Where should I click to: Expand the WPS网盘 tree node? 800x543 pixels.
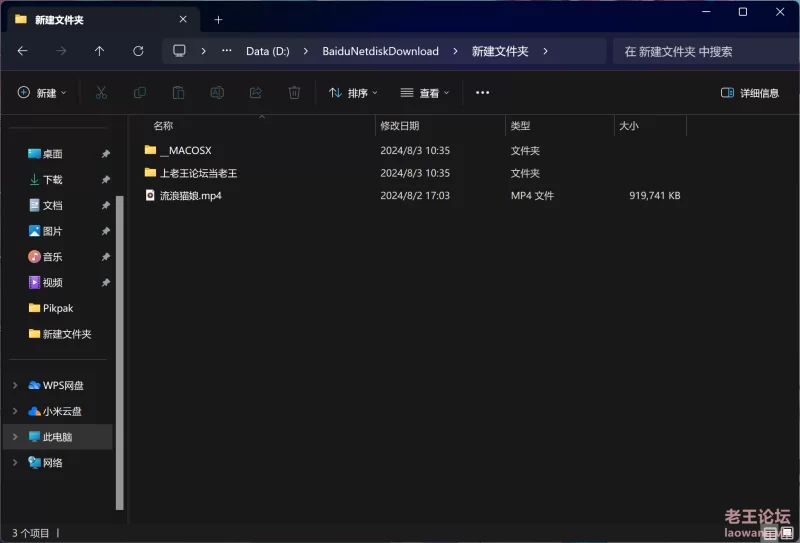(14, 385)
